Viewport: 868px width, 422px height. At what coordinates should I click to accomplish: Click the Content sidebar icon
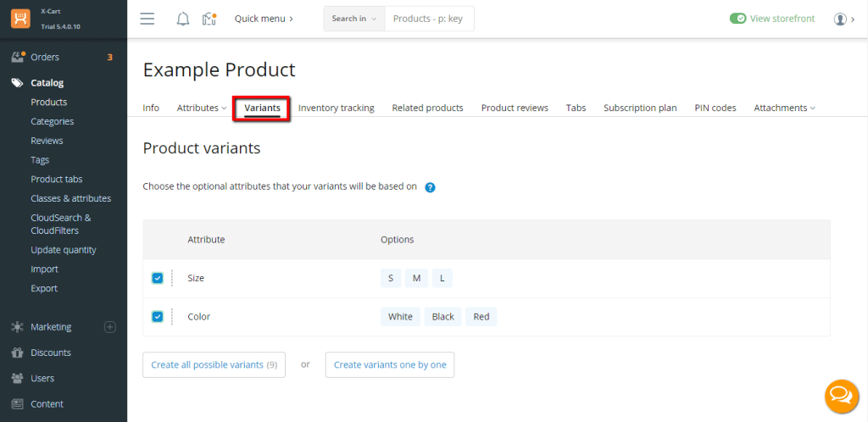pyautogui.click(x=17, y=403)
